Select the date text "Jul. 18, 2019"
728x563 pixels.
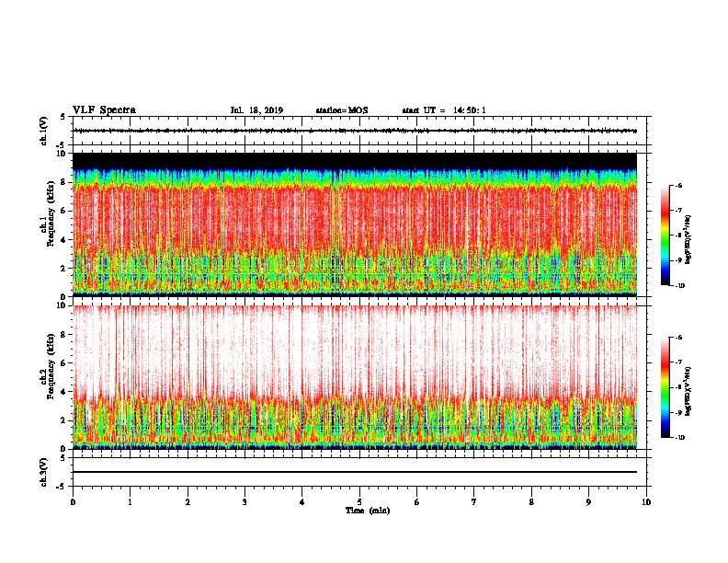(x=256, y=110)
